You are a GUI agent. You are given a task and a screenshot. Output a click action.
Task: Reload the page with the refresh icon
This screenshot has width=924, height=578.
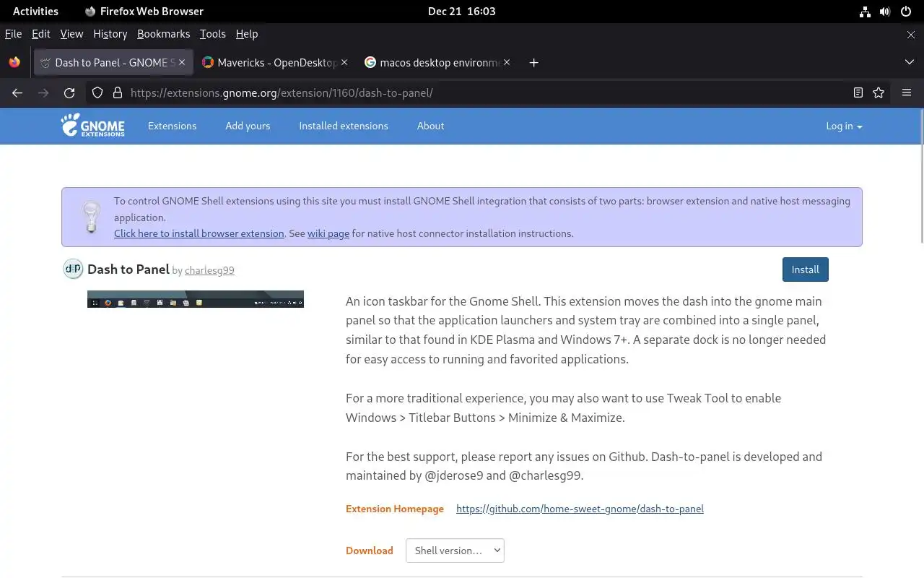coord(69,92)
